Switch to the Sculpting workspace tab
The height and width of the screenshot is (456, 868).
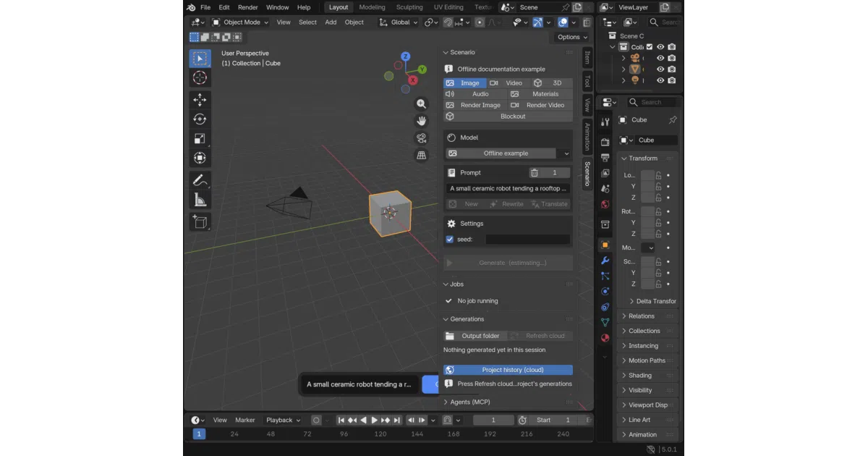[409, 7]
